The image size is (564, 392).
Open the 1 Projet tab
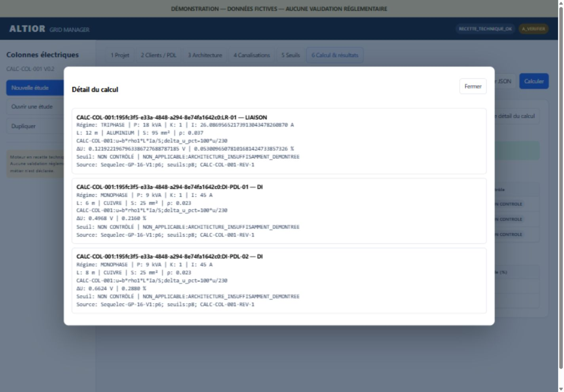[x=120, y=55]
